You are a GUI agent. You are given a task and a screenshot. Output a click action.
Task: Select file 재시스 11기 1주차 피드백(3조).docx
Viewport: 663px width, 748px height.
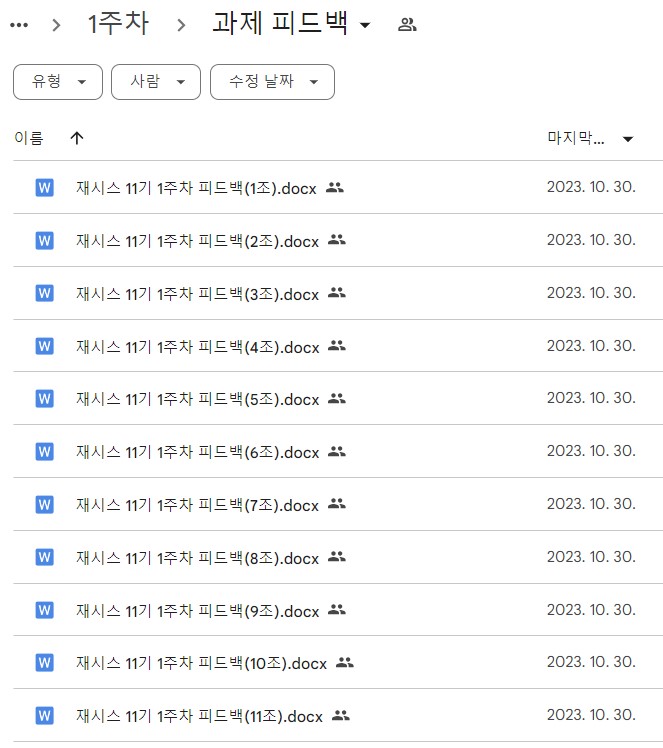pyautogui.click(x=197, y=293)
